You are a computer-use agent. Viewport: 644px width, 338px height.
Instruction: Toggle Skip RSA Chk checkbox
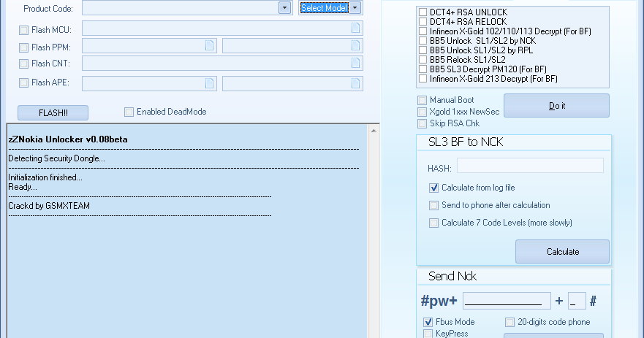pyautogui.click(x=422, y=123)
